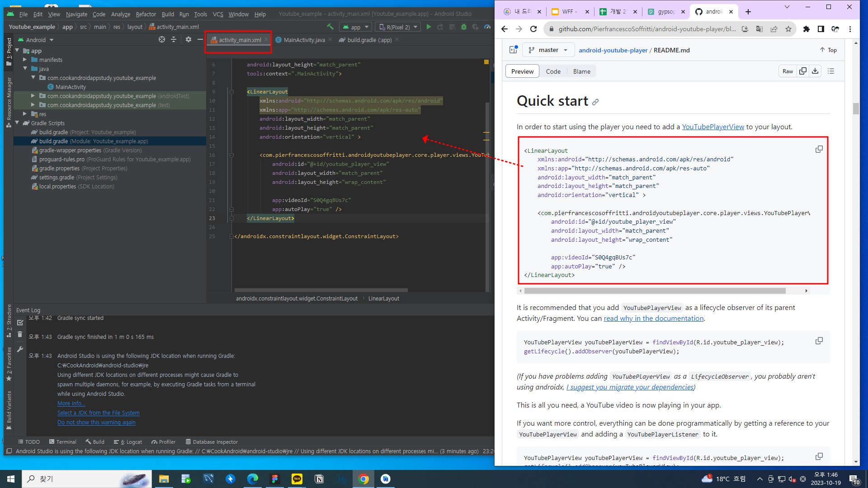
Task: Start debugging with the green bug icon
Action: click(x=464, y=27)
